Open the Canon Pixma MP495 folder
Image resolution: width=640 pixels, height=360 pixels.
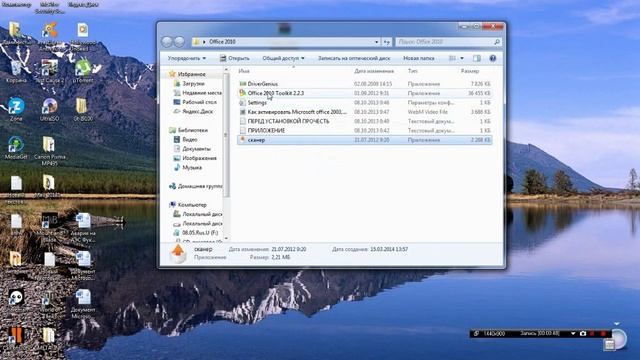[x=49, y=150]
